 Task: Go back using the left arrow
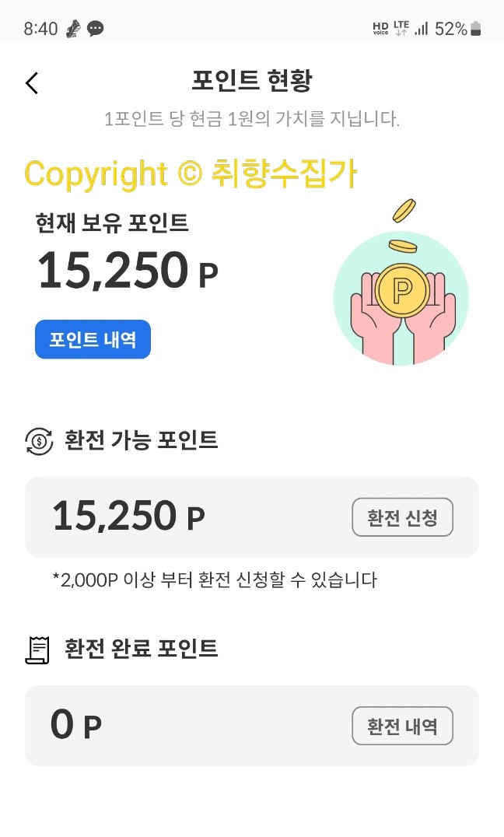click(x=32, y=82)
